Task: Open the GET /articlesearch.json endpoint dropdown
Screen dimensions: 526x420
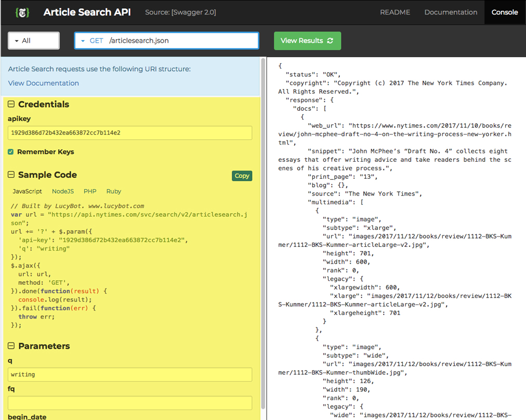Action: [166, 41]
